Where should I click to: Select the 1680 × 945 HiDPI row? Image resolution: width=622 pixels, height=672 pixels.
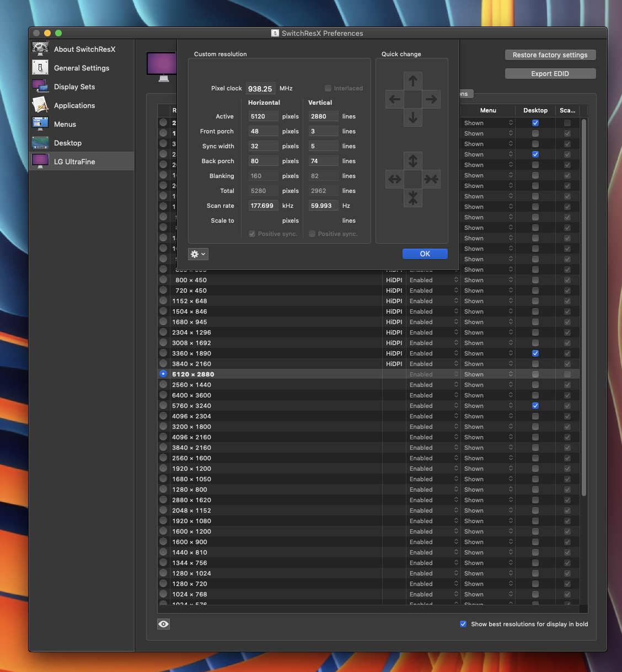[x=368, y=322]
